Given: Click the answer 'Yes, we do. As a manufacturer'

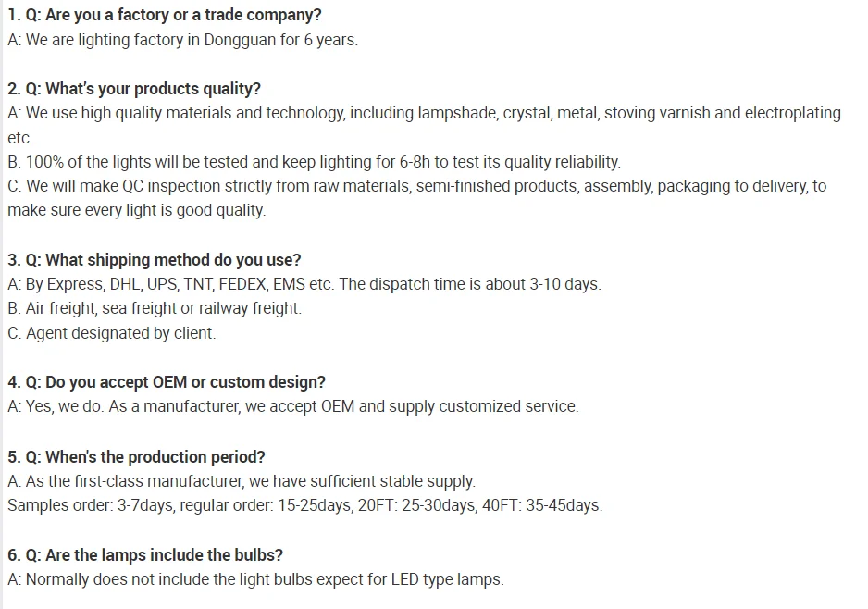Looking at the screenshot, I should click(x=292, y=406).
